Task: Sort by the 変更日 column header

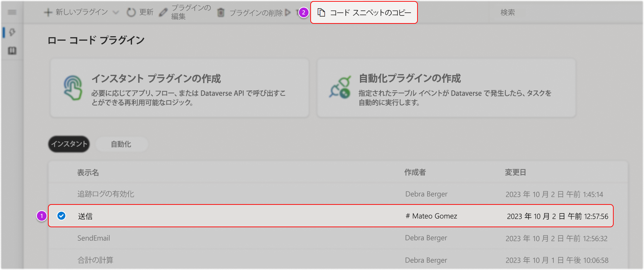Action: pyautogui.click(x=515, y=172)
